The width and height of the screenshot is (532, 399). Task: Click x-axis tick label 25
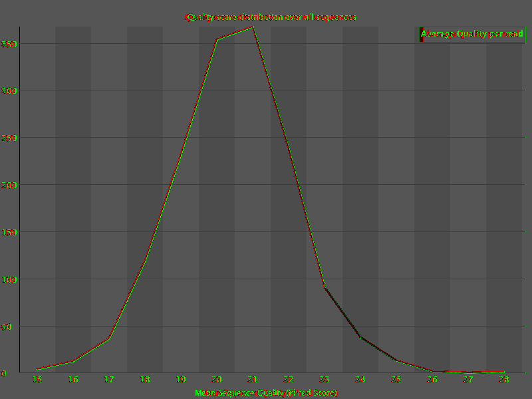[x=396, y=379]
